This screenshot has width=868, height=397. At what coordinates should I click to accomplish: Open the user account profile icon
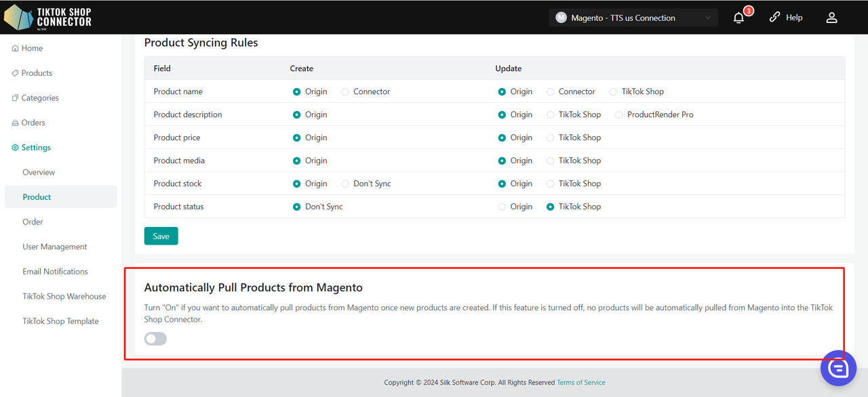pyautogui.click(x=831, y=18)
